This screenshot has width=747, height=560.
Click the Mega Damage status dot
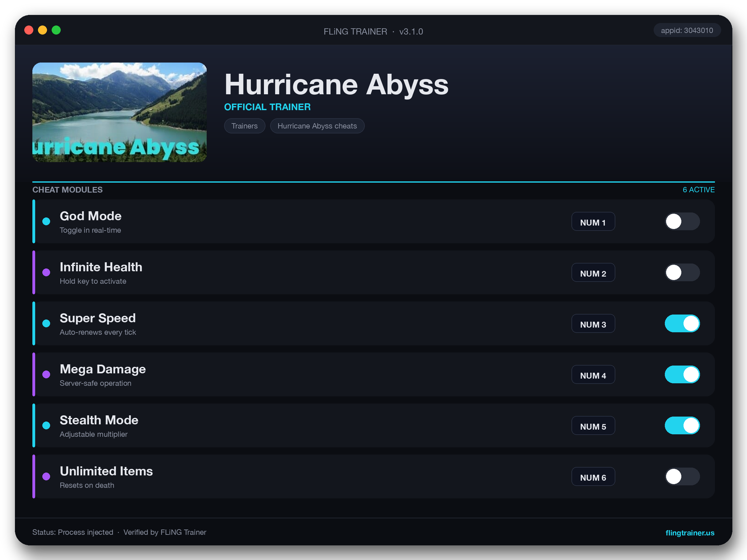coord(46,374)
